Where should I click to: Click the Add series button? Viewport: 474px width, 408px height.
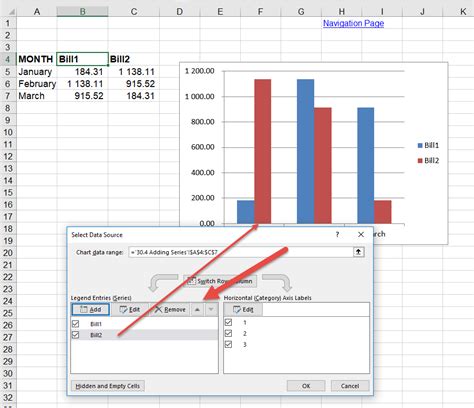coord(91,309)
